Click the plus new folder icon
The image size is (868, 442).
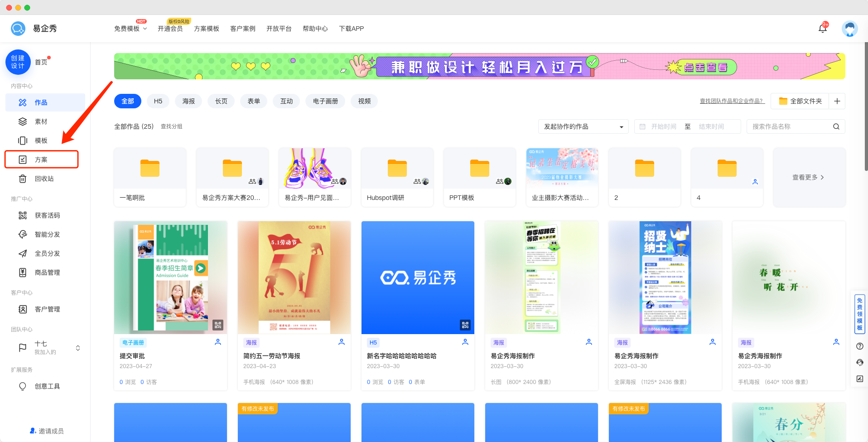tap(837, 101)
